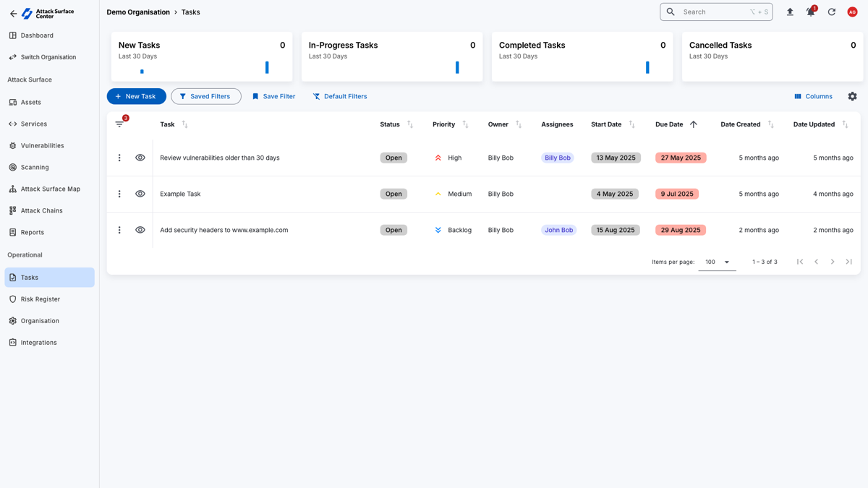868x488 pixels.
Task: Open the Items per page dropdown
Action: (x=716, y=262)
